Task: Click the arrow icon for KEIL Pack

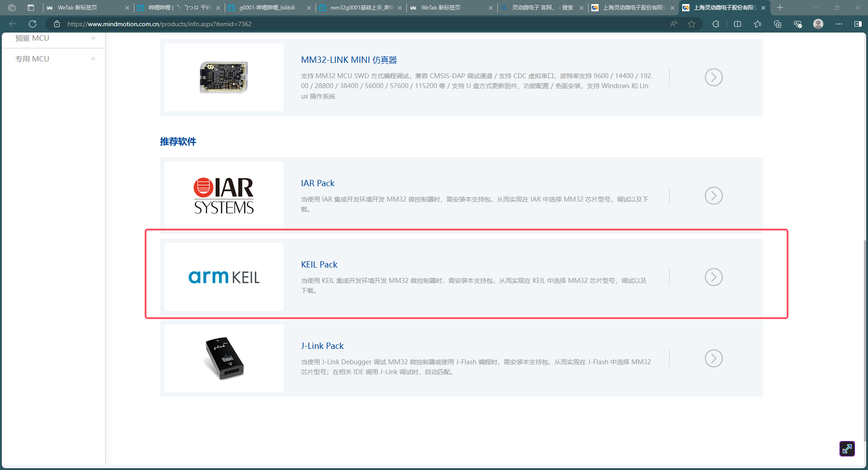Action: point(713,277)
